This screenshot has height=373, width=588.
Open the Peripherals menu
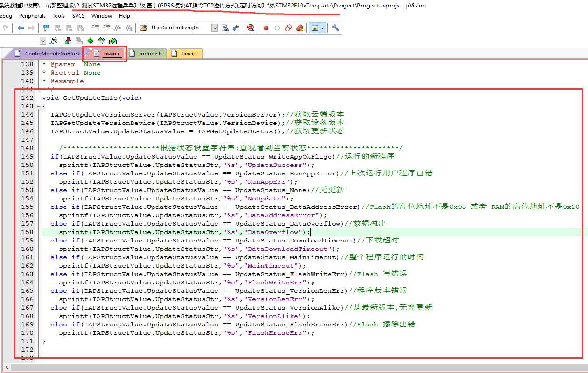pos(33,16)
